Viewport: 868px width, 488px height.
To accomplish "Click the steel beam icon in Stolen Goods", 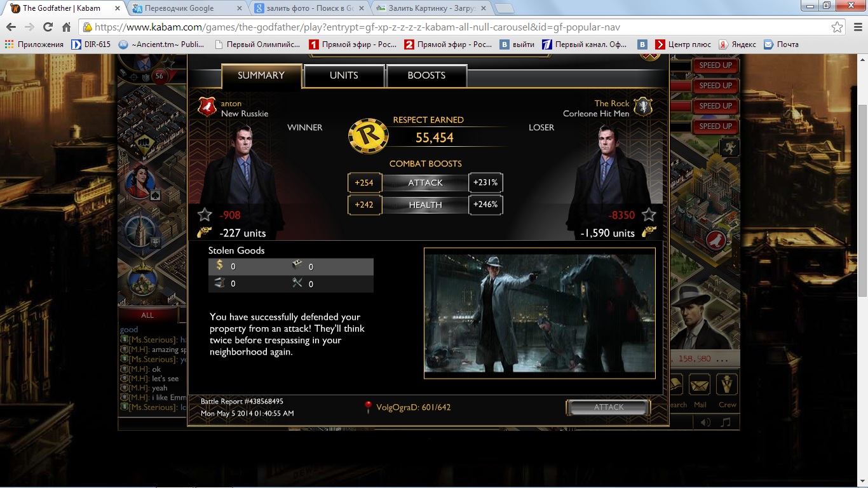I will (220, 283).
